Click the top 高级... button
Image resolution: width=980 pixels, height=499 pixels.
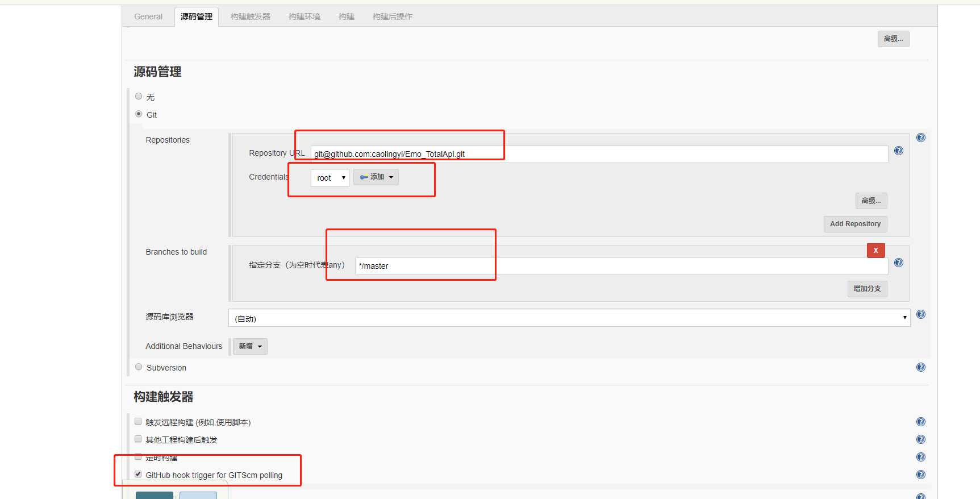[893, 39]
